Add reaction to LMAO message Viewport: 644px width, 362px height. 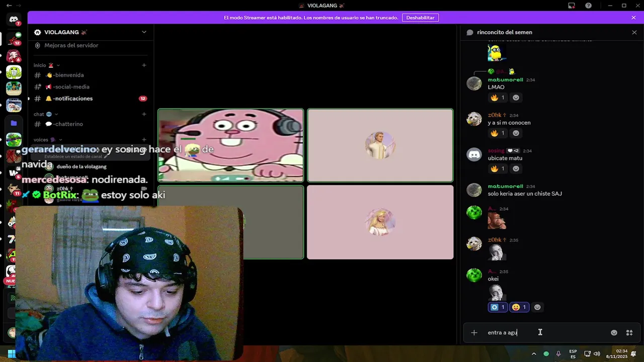click(x=516, y=98)
